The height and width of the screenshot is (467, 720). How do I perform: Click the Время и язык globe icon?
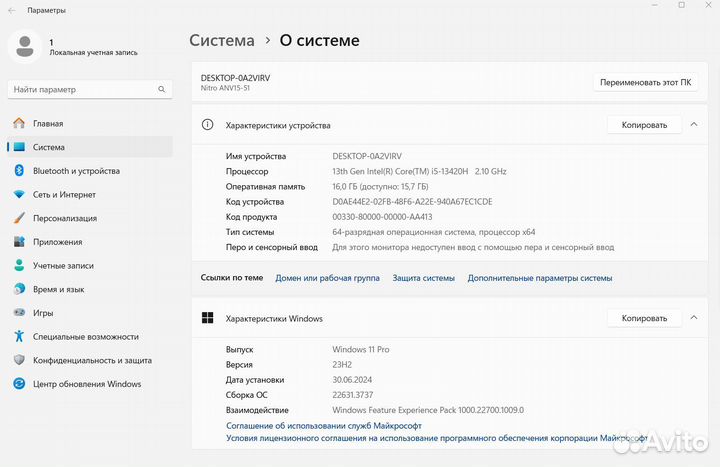[19, 289]
